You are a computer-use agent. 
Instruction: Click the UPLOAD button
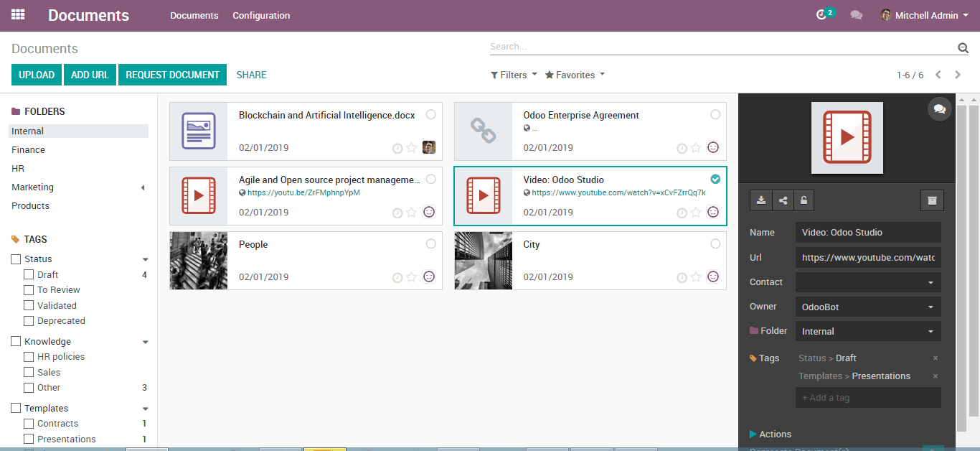coord(36,75)
